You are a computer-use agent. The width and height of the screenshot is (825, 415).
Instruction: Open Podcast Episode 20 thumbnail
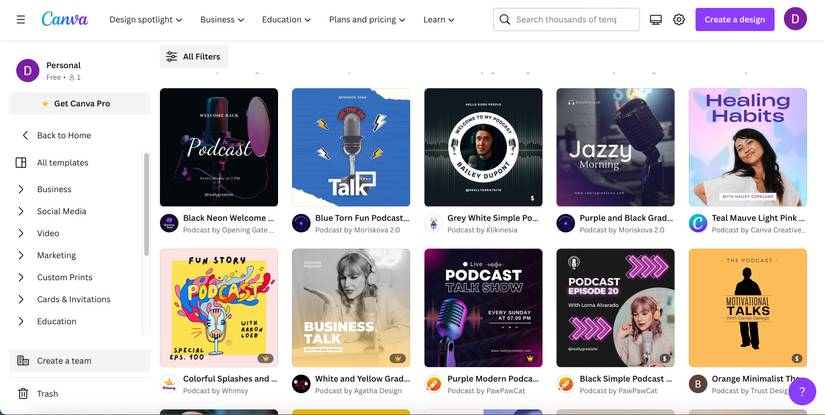point(616,308)
